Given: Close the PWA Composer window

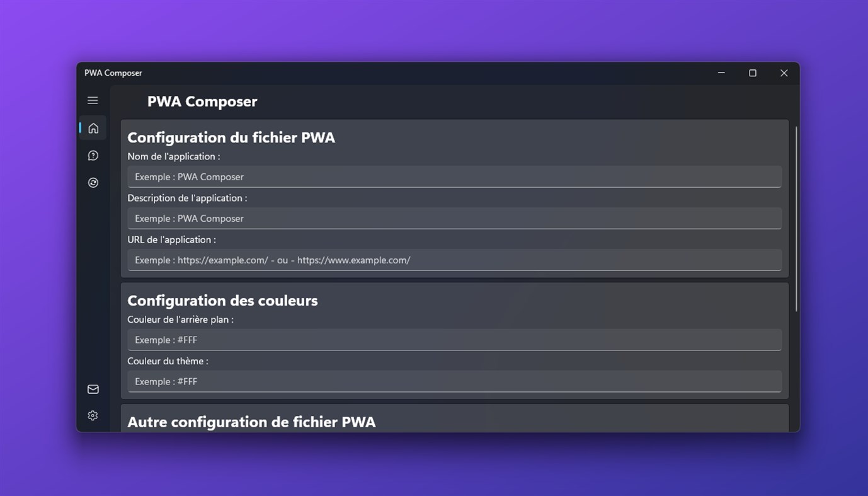Looking at the screenshot, I should (784, 73).
